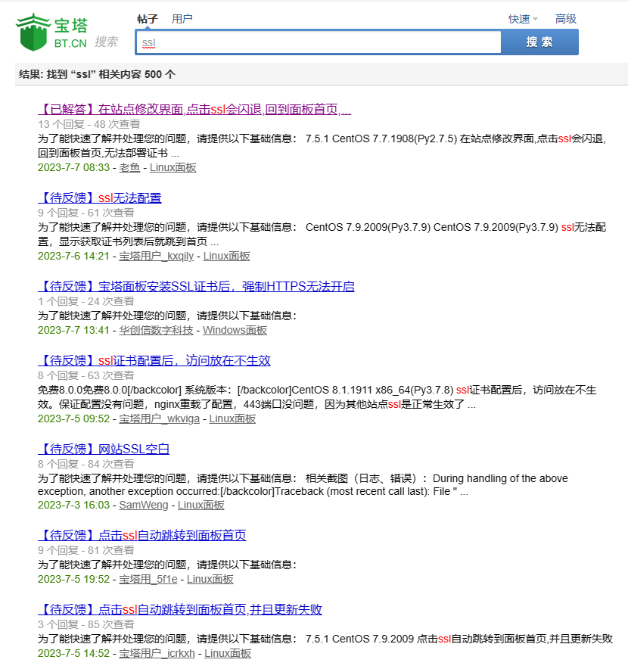
Task: Click the ssl search input field
Action: point(318,42)
